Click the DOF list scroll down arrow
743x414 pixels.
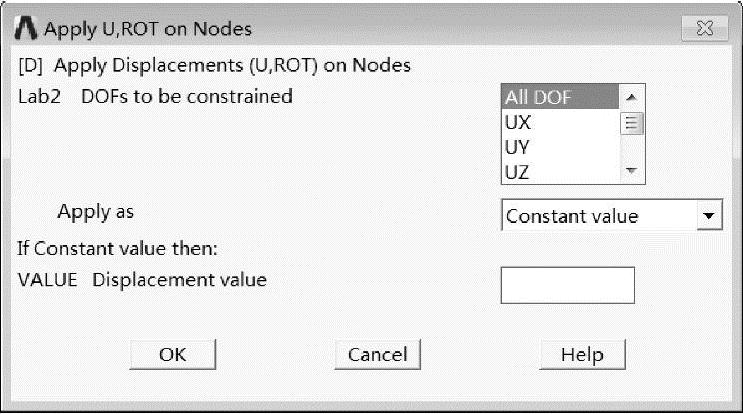(631, 171)
